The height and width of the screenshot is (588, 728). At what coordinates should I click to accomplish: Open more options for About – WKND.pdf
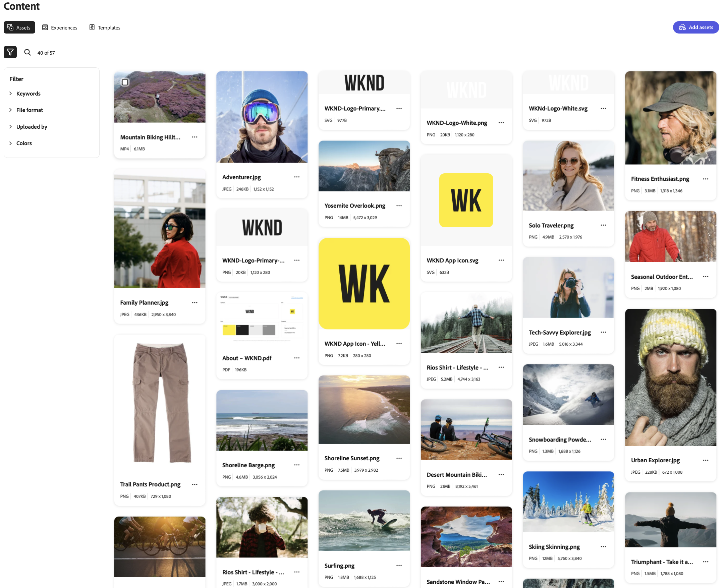(x=297, y=358)
